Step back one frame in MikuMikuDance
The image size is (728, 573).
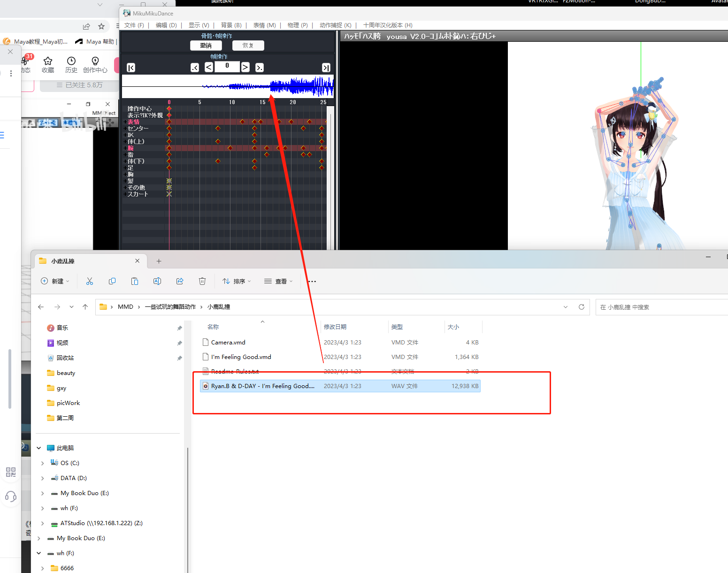208,67
